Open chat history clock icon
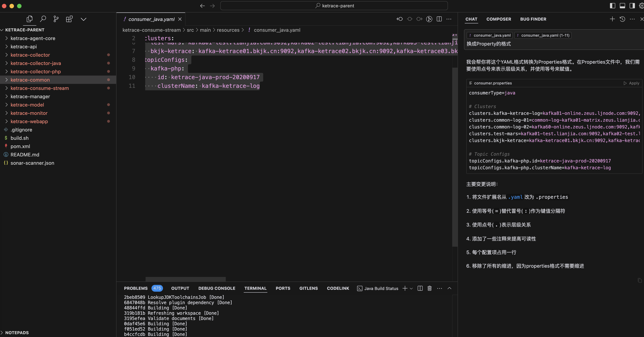 point(622,19)
